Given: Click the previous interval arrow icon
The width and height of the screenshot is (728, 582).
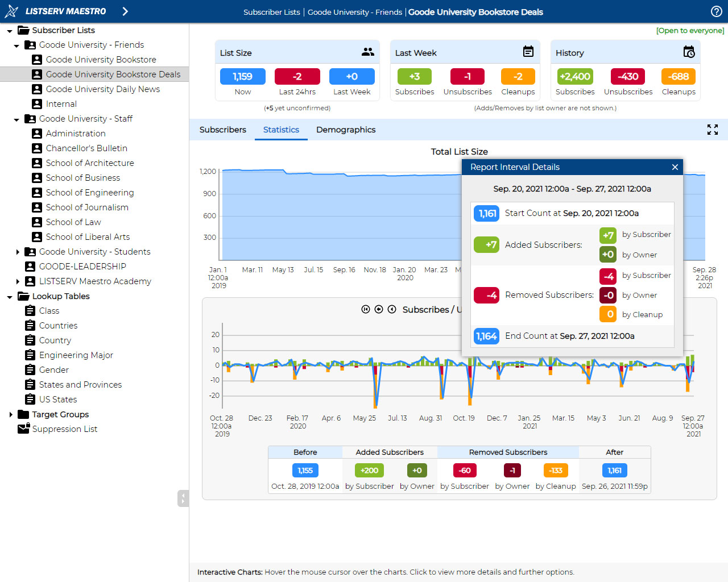Looking at the screenshot, I should point(392,309).
